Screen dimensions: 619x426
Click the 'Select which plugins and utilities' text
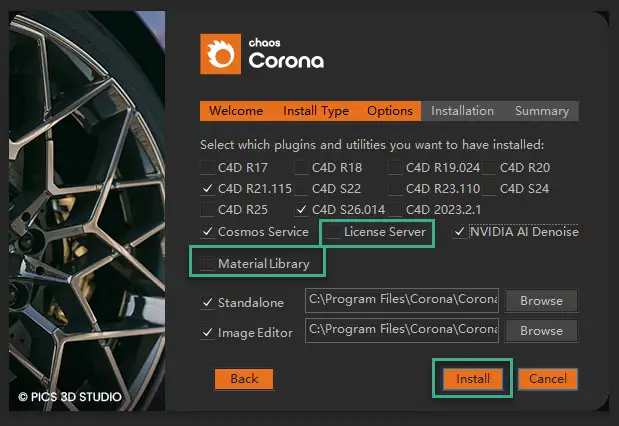[x=372, y=145]
